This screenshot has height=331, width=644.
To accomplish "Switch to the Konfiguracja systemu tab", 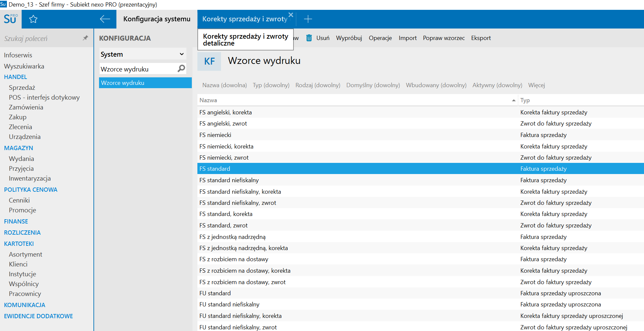I will tap(157, 19).
